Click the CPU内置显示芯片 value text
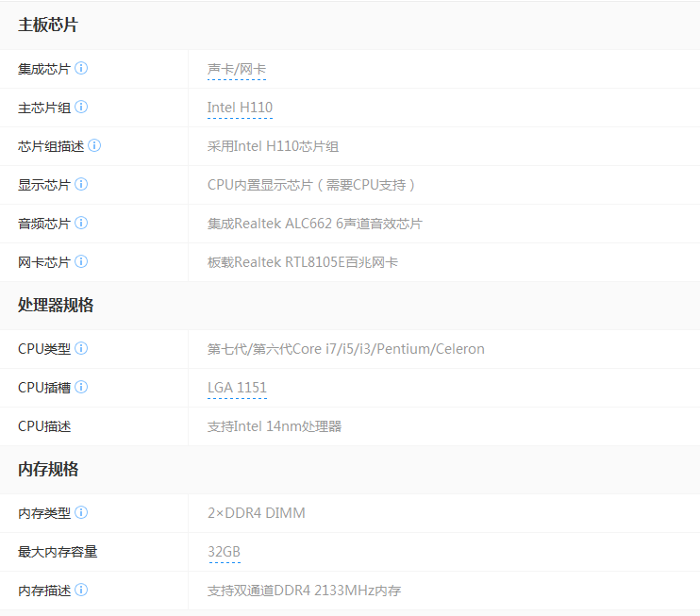Image resolution: width=700 pixels, height=616 pixels. tap(311, 185)
